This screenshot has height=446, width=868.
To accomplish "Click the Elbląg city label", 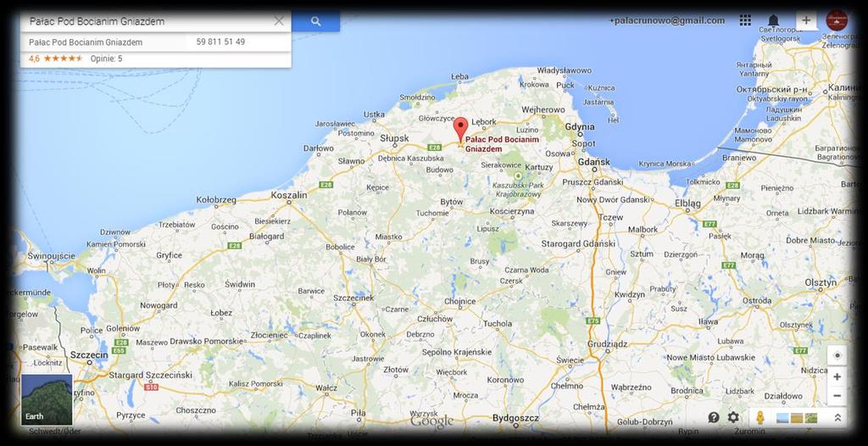I will point(688,203).
